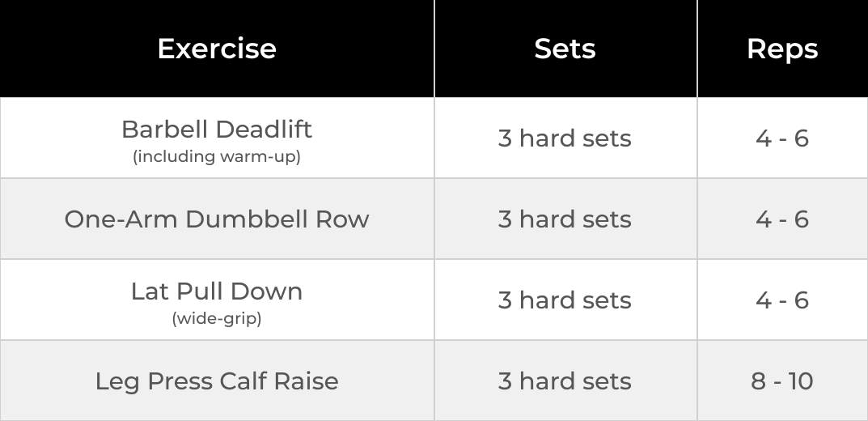Click the Exercise column header
The image size is (868, 421).
(x=217, y=49)
